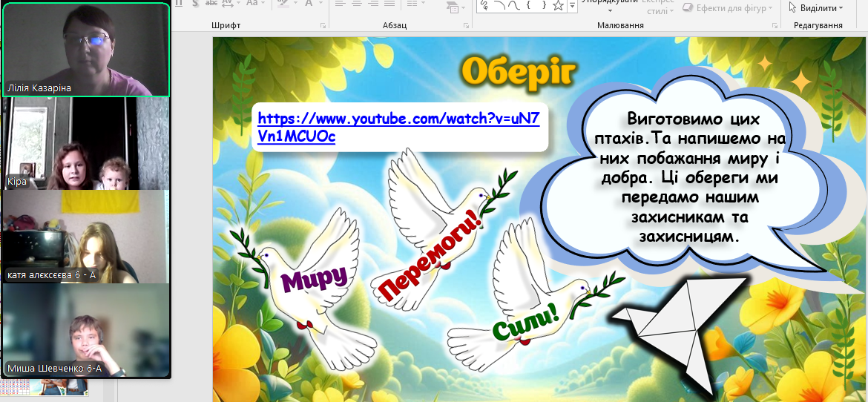Image resolution: width=868 pixels, height=402 pixels.
Task: Expand character spacing dropdown arrow
Action: pyautogui.click(x=238, y=3)
